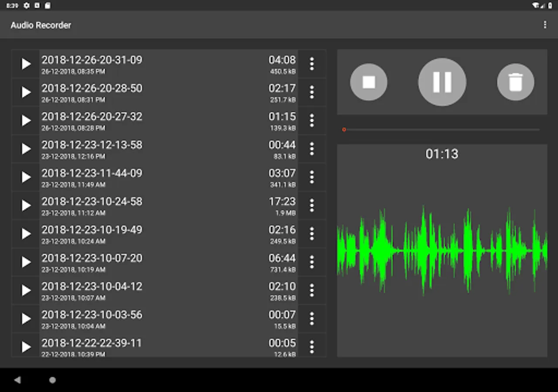The width and height of the screenshot is (558, 392).
Task: Play the 2018-12-23-11-44-09 recording
Action: click(x=26, y=177)
